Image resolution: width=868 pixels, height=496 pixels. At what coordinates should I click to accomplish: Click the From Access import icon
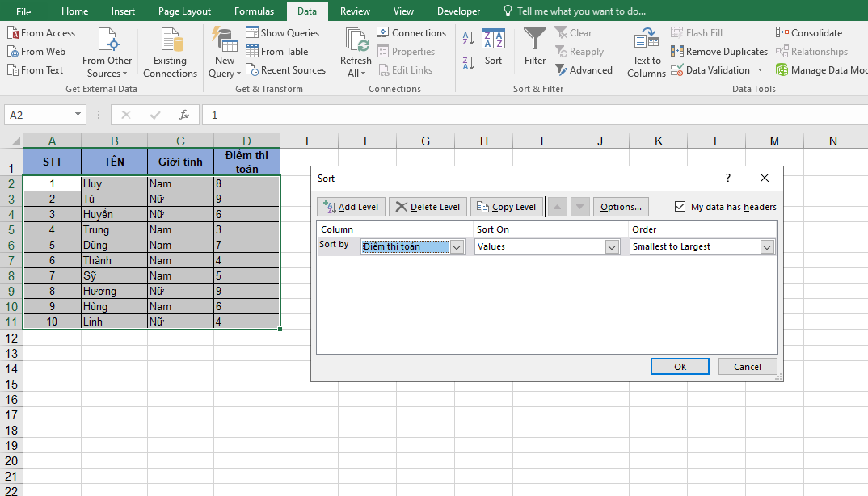pos(13,33)
